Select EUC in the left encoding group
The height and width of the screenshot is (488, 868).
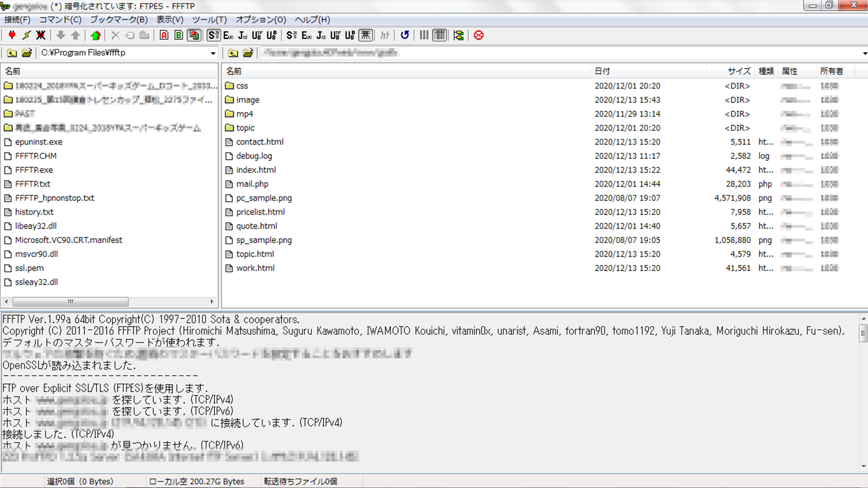pos(228,35)
